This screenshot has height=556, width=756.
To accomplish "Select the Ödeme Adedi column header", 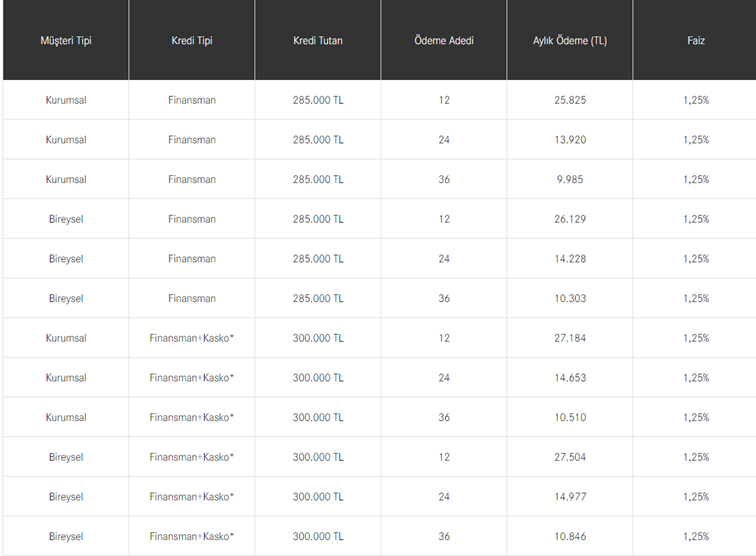I will (444, 41).
